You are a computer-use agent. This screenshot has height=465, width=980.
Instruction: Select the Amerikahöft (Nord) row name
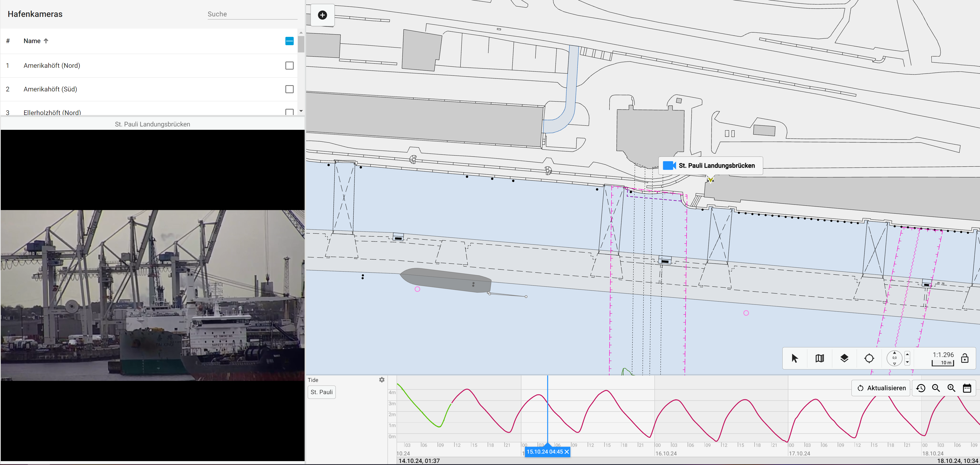(52, 65)
